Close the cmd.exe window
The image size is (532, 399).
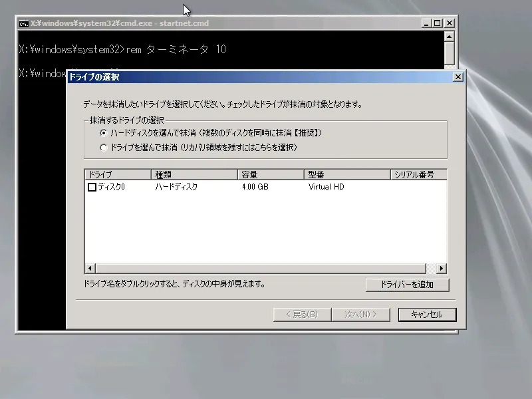(450, 23)
